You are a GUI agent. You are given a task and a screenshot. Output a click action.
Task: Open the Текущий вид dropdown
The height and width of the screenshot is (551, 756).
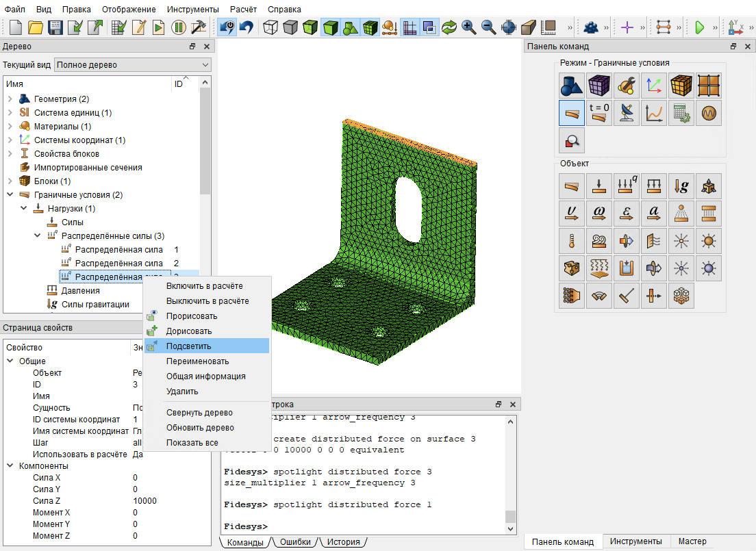133,64
